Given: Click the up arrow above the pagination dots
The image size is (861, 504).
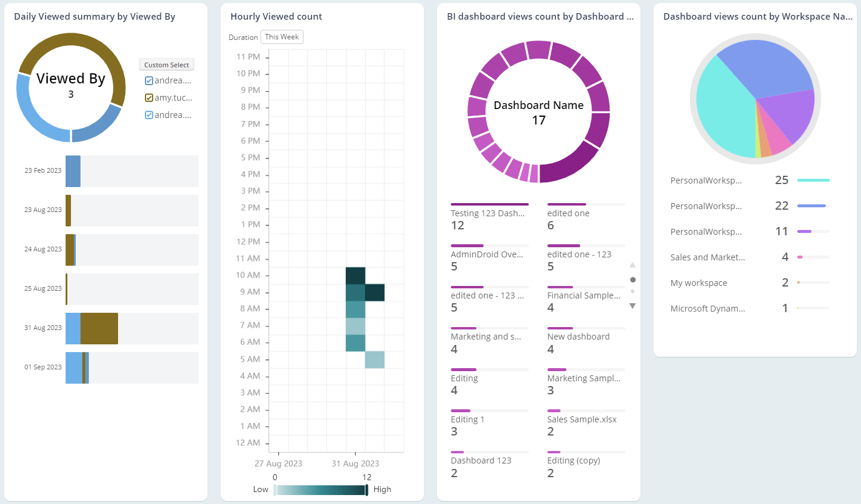Looking at the screenshot, I should click(633, 265).
